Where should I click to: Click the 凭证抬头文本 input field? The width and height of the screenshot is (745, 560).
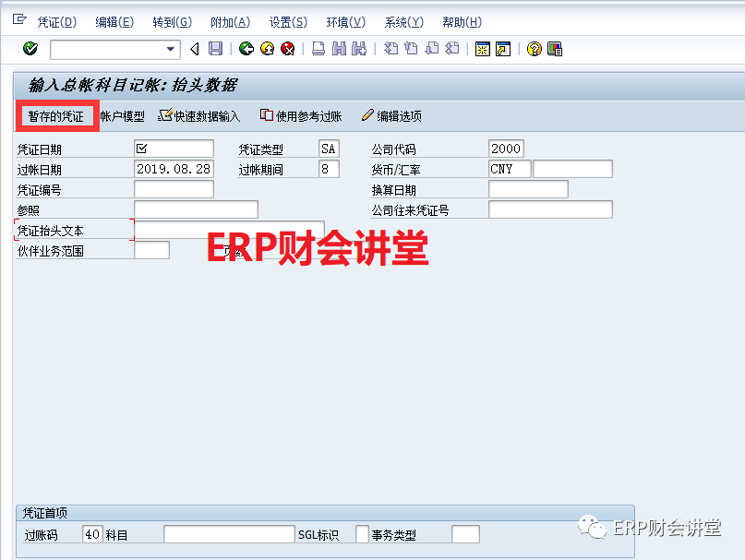(230, 230)
